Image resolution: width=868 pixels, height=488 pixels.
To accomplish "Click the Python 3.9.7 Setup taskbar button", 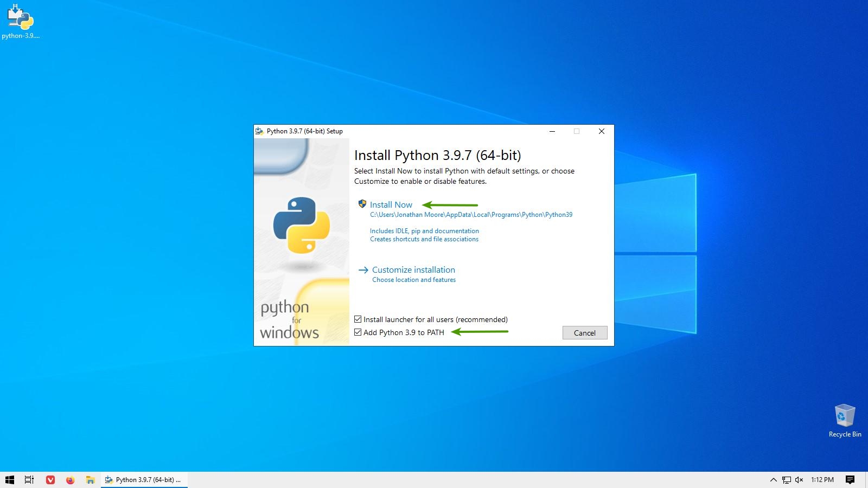I will point(144,480).
